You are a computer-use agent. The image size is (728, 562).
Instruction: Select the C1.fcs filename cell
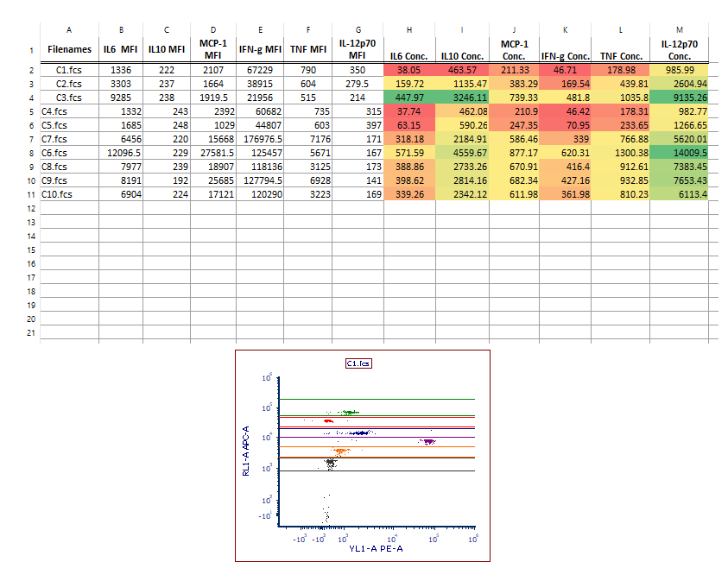69,70
